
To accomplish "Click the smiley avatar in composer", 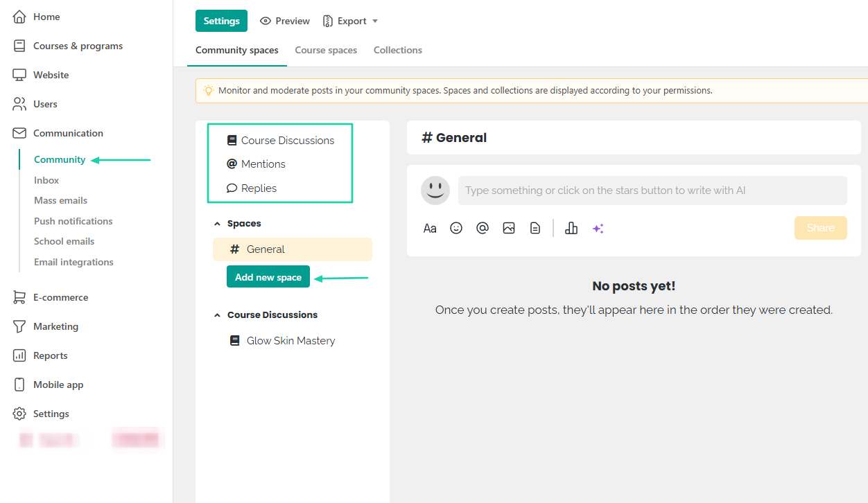I will click(x=435, y=191).
